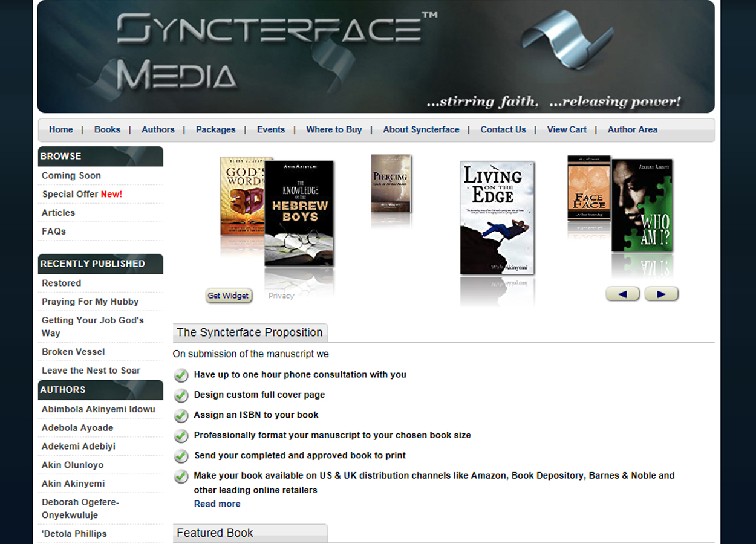Open About Syncterface page
Screen dimensions: 756x544
pos(421,129)
